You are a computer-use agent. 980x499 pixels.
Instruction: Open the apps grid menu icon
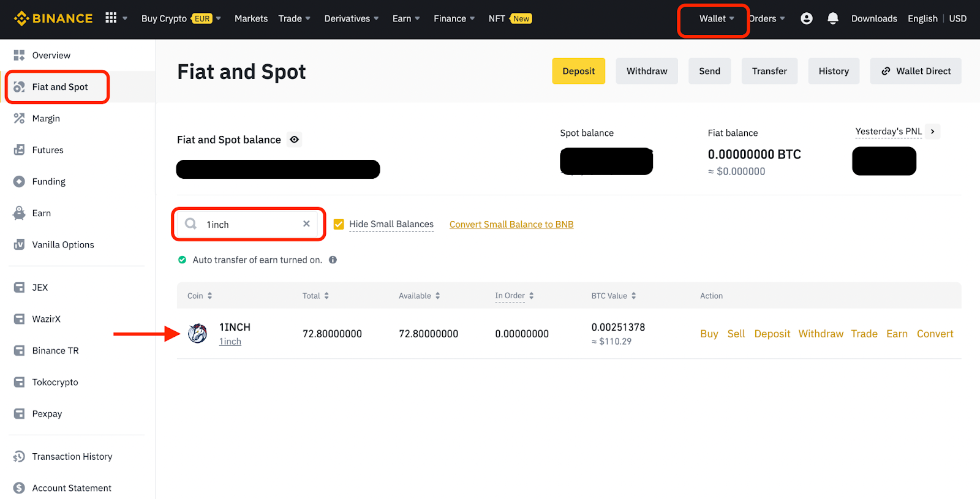pyautogui.click(x=111, y=18)
